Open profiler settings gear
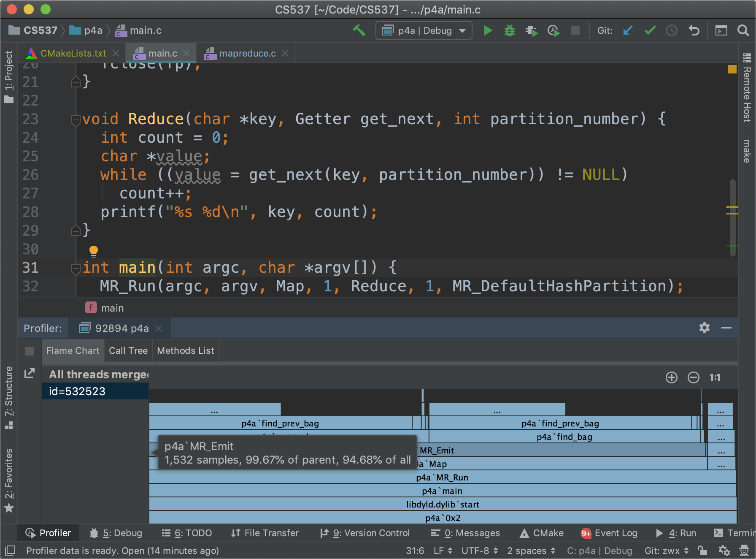Screen dimensions: 756x559 pyautogui.click(x=704, y=328)
